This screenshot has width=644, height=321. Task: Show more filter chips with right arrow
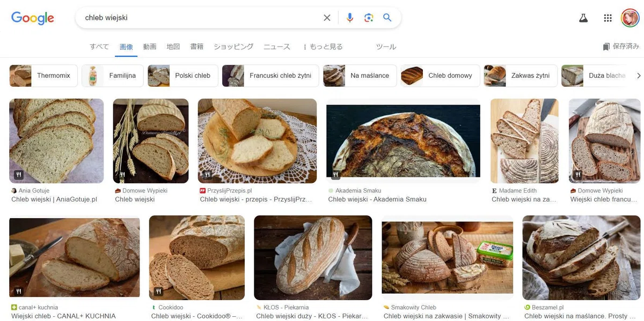click(639, 76)
